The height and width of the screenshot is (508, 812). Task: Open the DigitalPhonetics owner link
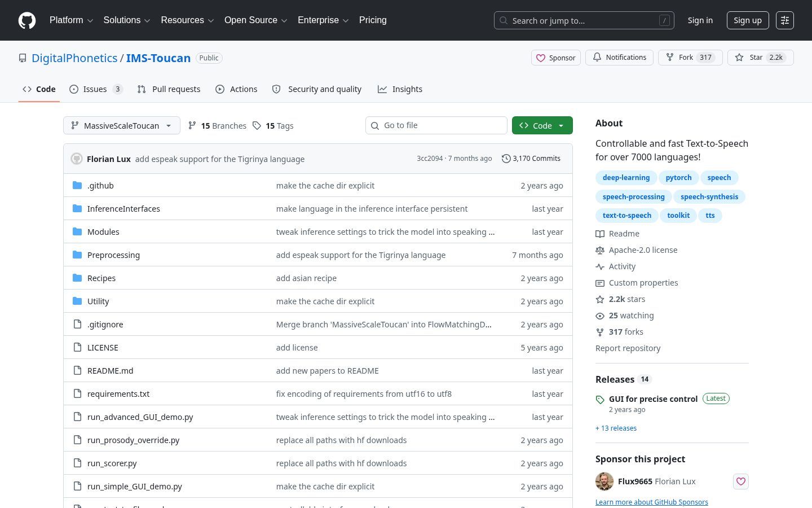[x=74, y=58]
